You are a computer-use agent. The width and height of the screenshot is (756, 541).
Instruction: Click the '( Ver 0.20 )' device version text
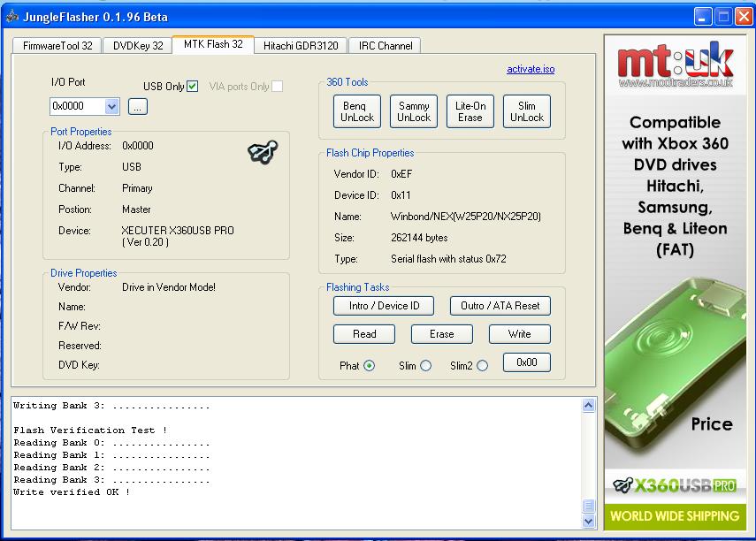click(145, 242)
